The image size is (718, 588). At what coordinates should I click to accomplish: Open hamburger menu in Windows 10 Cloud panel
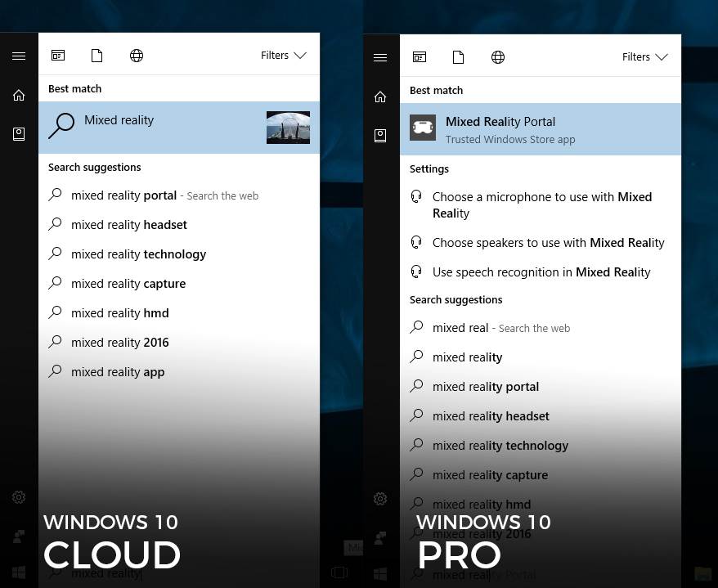click(19, 56)
